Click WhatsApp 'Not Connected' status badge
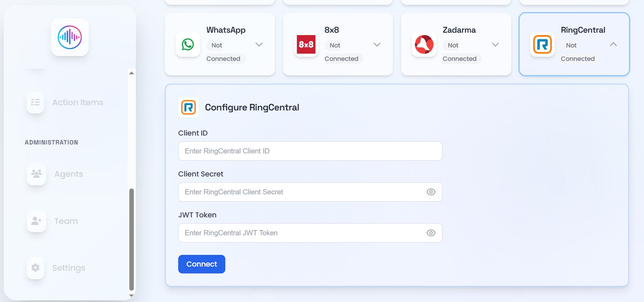 point(225,52)
